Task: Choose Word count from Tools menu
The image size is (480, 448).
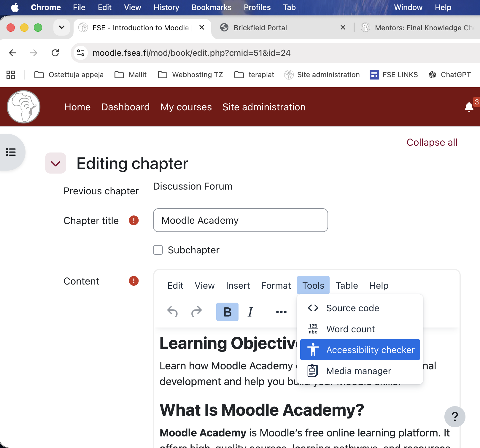Action: pos(360,329)
